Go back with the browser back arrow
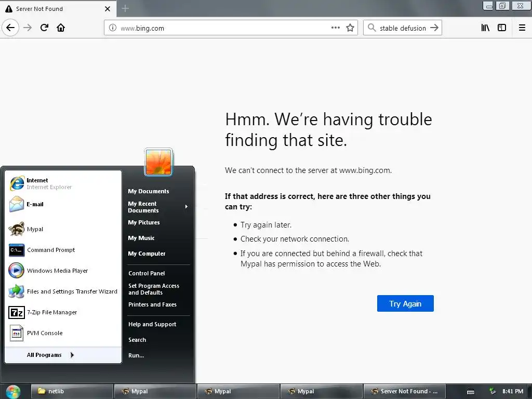Viewport: 532px width, 399px height. (x=10, y=28)
